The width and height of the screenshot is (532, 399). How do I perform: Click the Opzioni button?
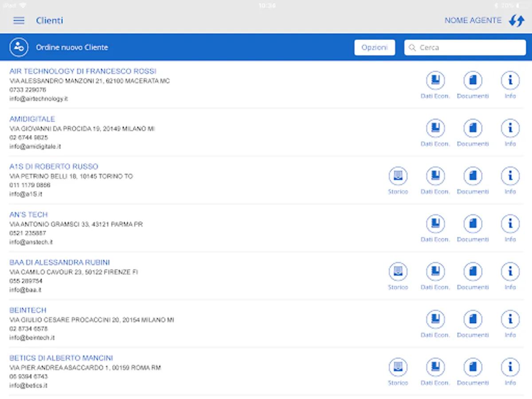375,47
